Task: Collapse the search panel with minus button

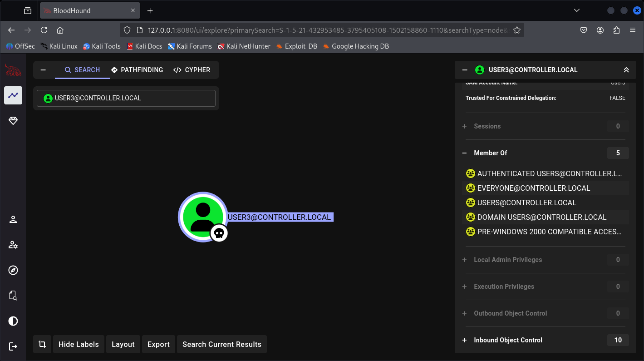Action: pos(44,70)
